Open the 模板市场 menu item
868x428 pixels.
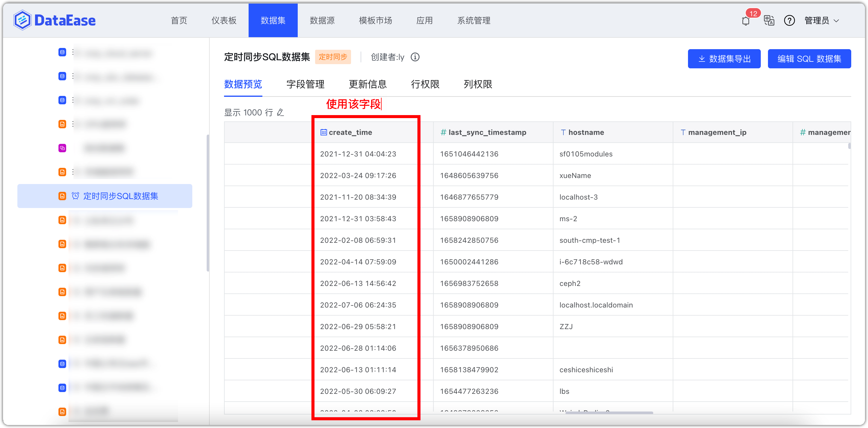tap(375, 20)
